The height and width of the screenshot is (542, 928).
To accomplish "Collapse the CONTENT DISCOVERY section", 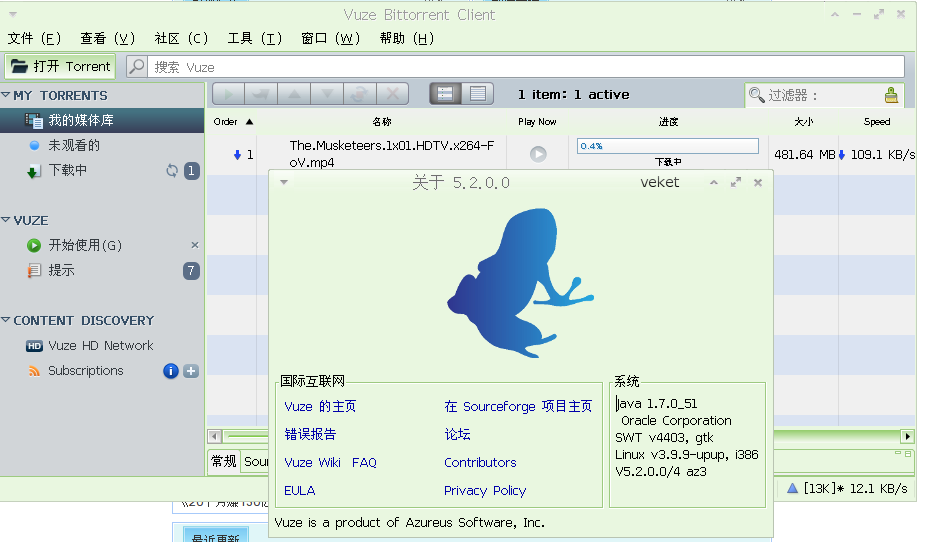I will click(x=6, y=320).
